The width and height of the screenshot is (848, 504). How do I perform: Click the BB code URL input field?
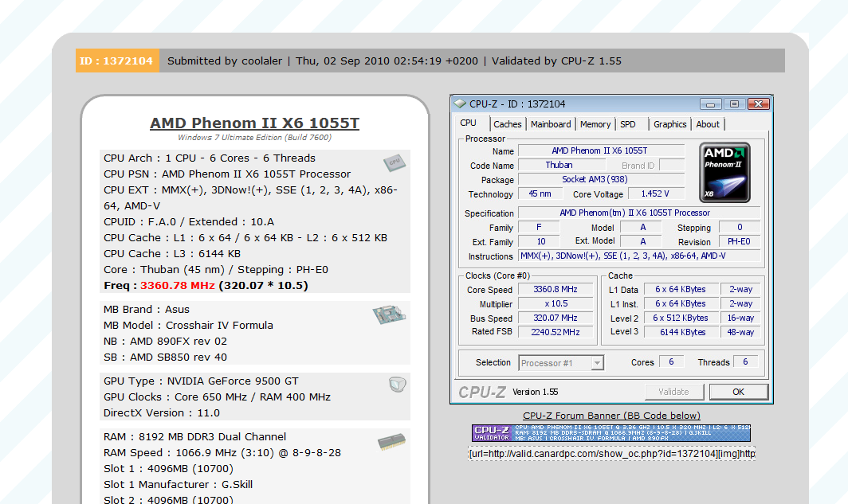click(611, 453)
